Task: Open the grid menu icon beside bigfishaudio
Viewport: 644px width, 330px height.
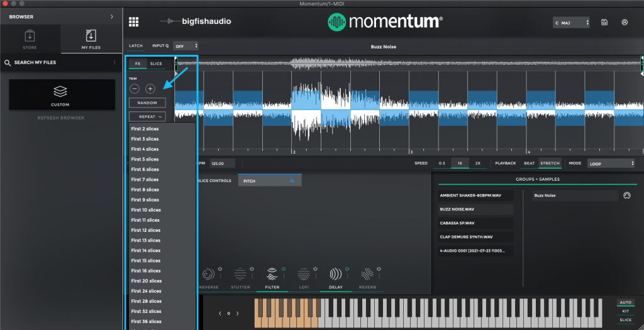Action: [x=133, y=22]
